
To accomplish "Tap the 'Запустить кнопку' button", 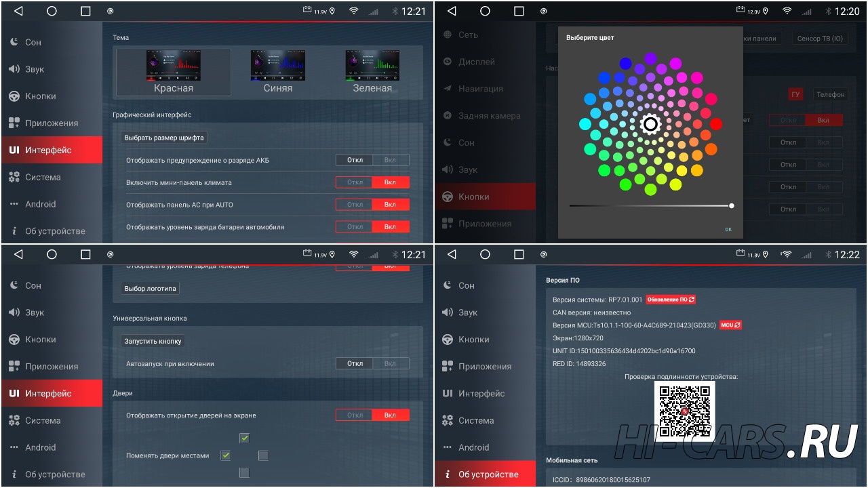I will [x=153, y=341].
